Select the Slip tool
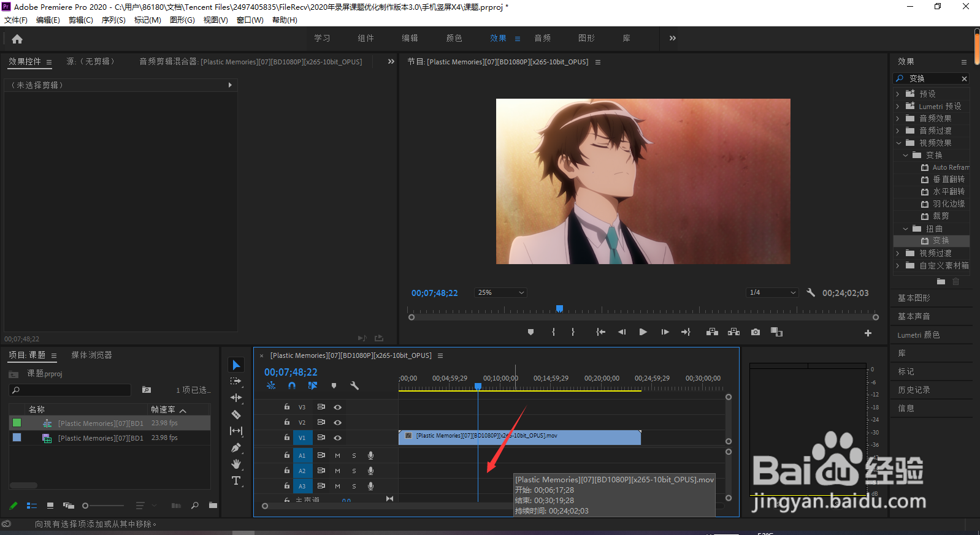The image size is (980, 535). (x=236, y=431)
